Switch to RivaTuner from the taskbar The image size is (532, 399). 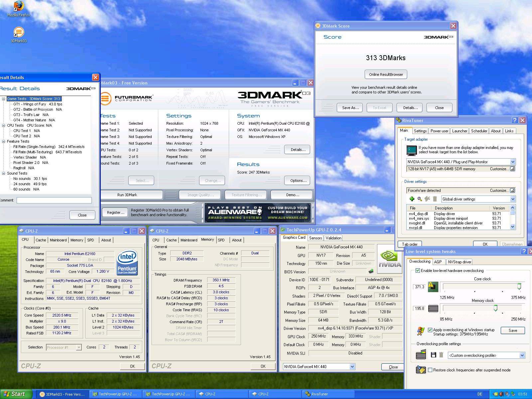pos(329,394)
